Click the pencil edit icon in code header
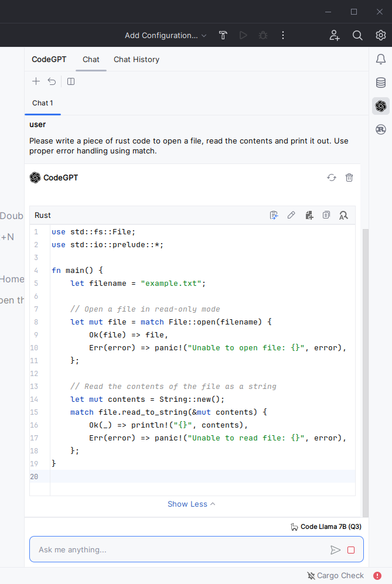 pos(291,216)
